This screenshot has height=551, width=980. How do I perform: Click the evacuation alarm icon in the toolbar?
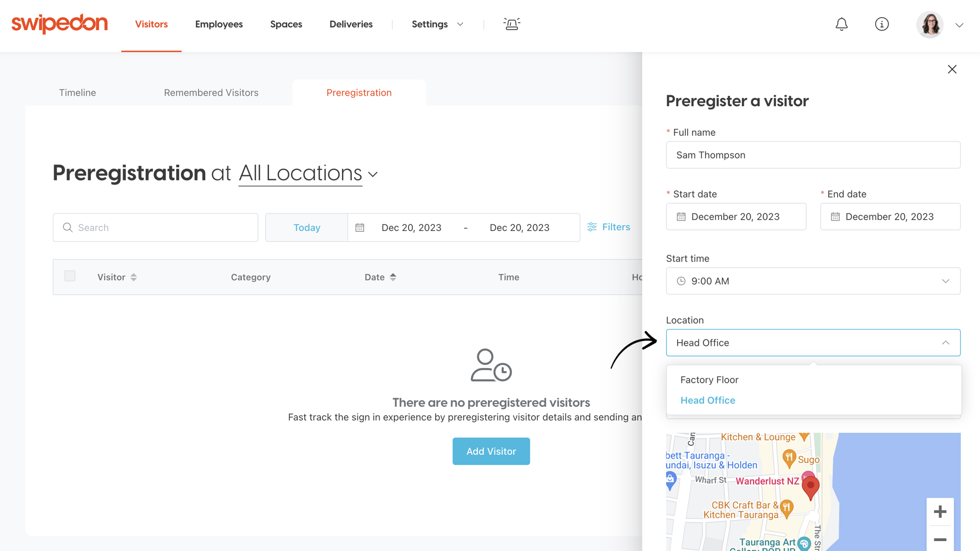511,24
